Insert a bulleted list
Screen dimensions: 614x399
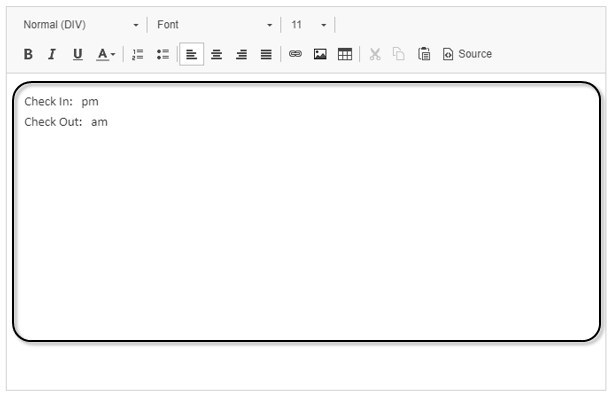(x=163, y=54)
